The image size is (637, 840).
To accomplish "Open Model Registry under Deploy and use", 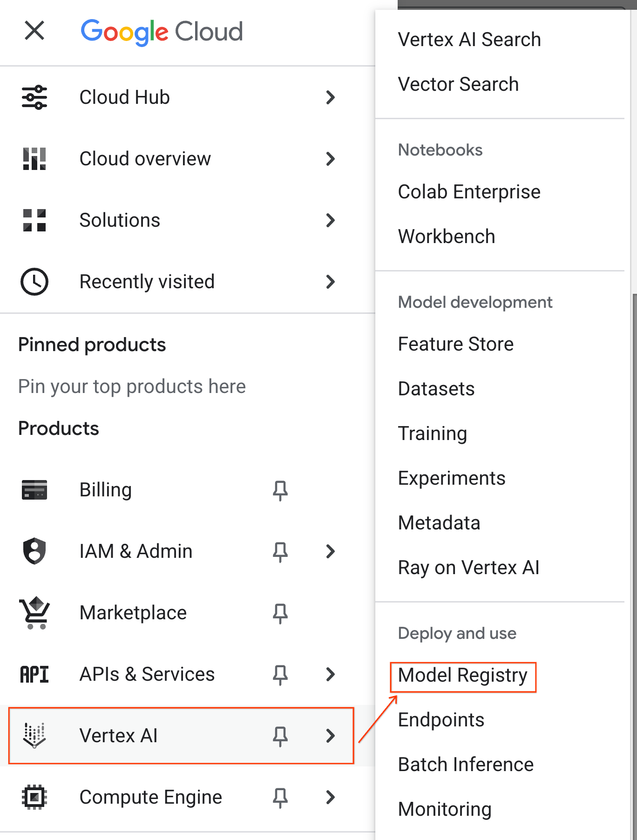I will pos(462,675).
